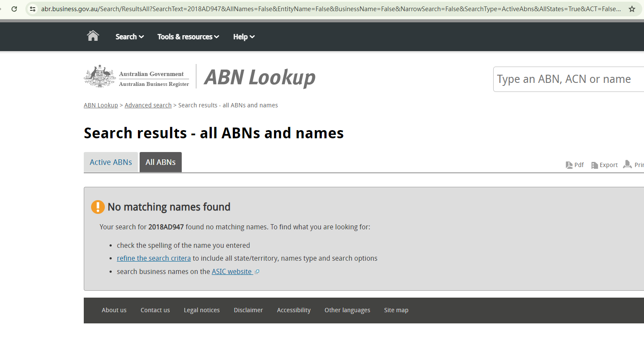Open site information icon beside the URL
This screenshot has height=344, width=644.
[x=33, y=9]
